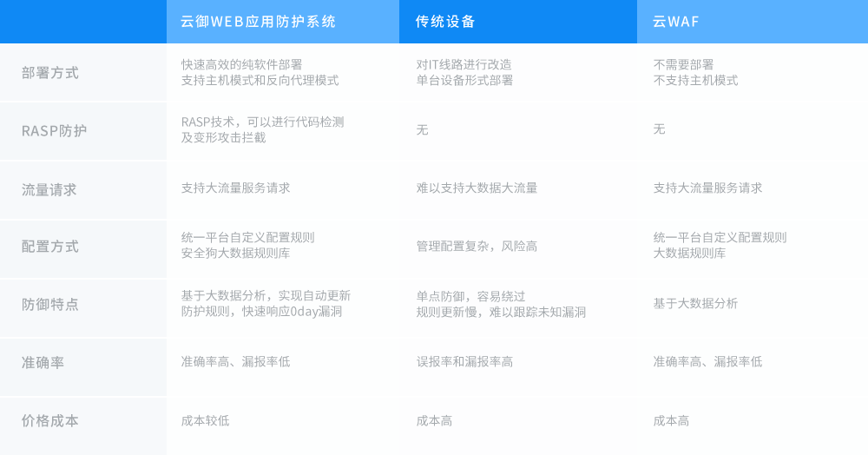Select text 难以支持大数据大流量
The height and width of the screenshot is (455, 868).
tap(477, 188)
